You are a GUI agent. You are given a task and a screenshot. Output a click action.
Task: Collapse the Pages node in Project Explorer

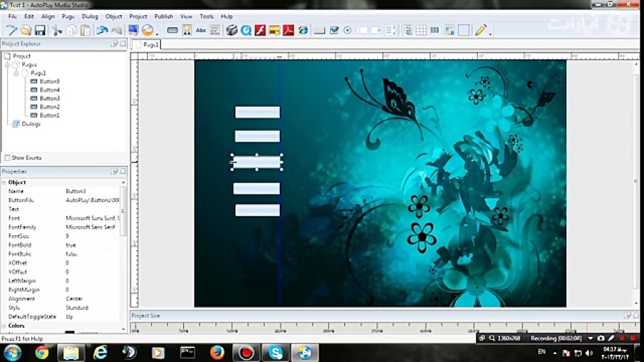coord(7,65)
